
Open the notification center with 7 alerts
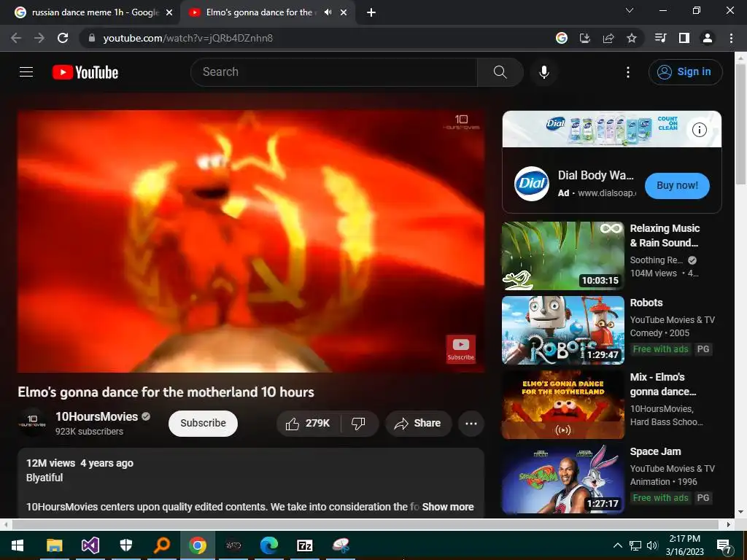pos(724,545)
